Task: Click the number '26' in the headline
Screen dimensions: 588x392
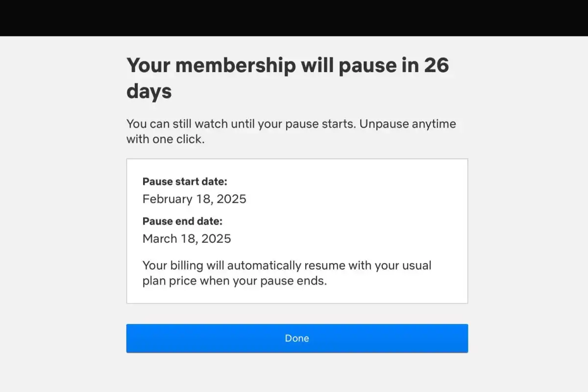Action: pyautogui.click(x=437, y=65)
